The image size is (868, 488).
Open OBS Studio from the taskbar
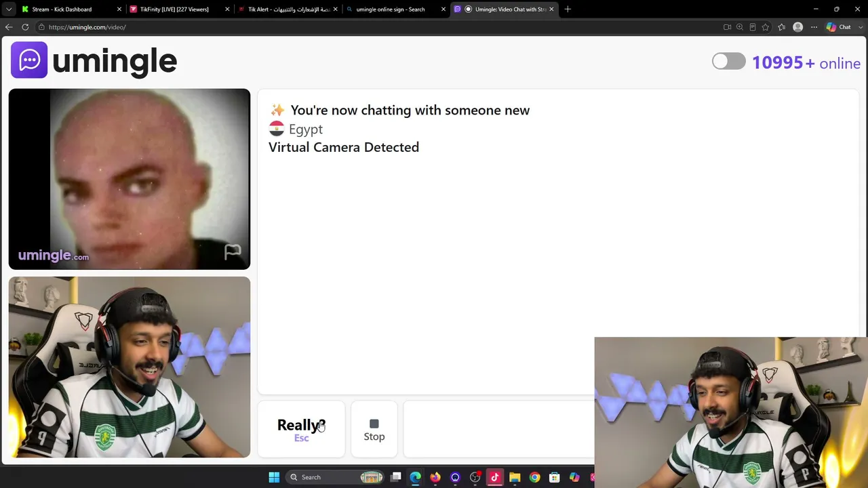coord(475,477)
